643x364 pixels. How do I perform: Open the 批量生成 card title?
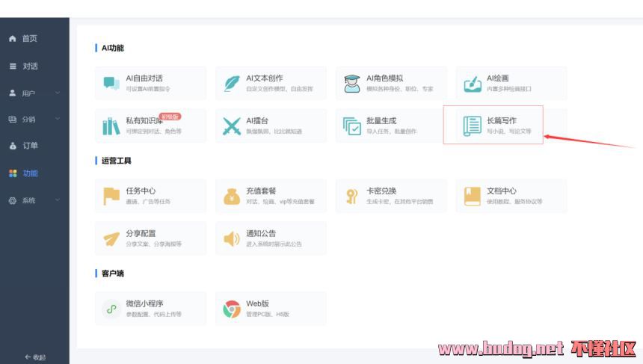tap(381, 120)
